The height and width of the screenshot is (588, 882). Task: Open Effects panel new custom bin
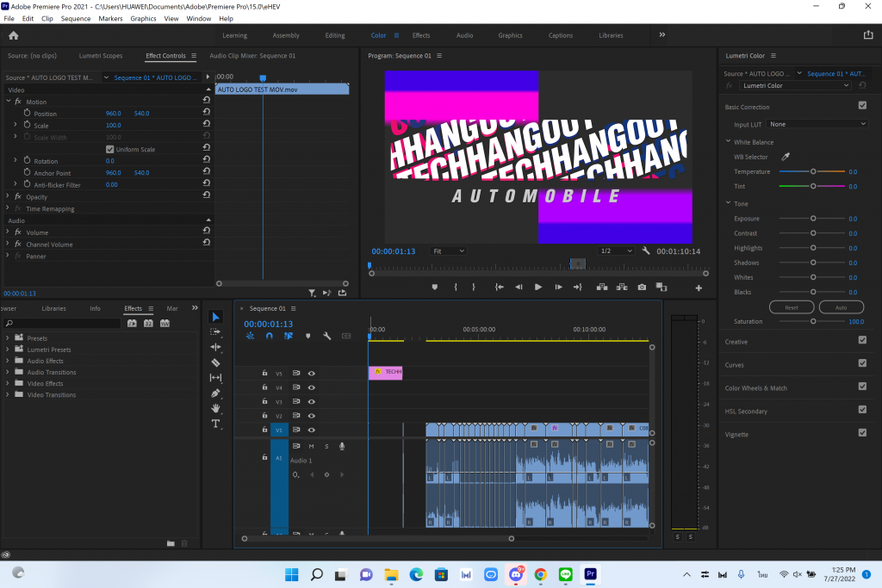click(x=171, y=543)
